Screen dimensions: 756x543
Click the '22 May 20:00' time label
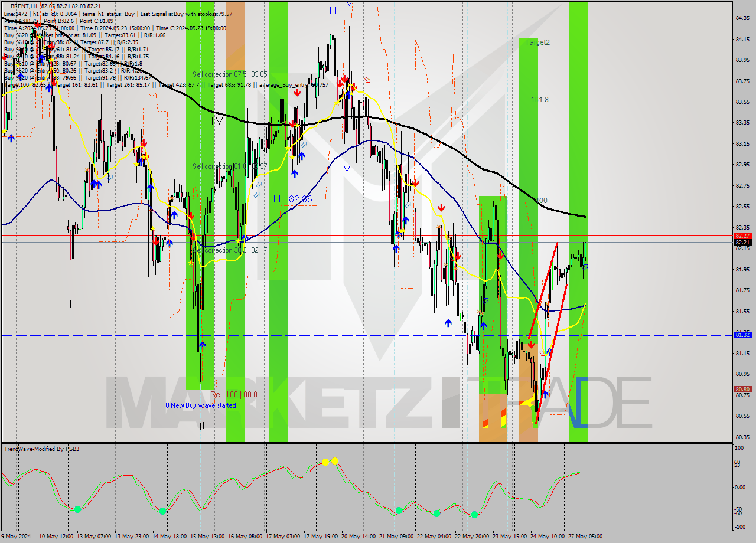click(x=472, y=537)
